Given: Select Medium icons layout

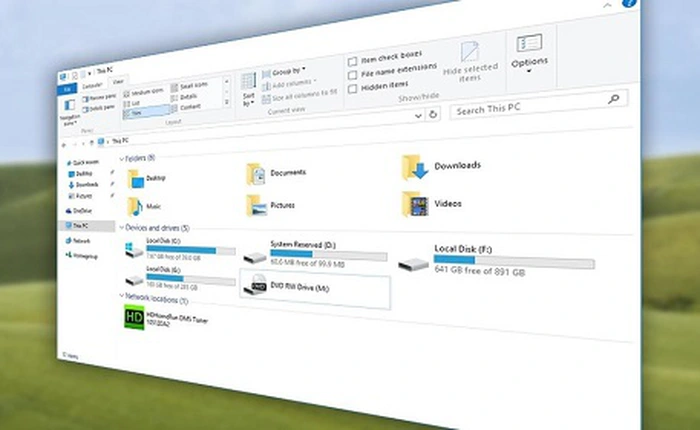Looking at the screenshot, I should 144,92.
